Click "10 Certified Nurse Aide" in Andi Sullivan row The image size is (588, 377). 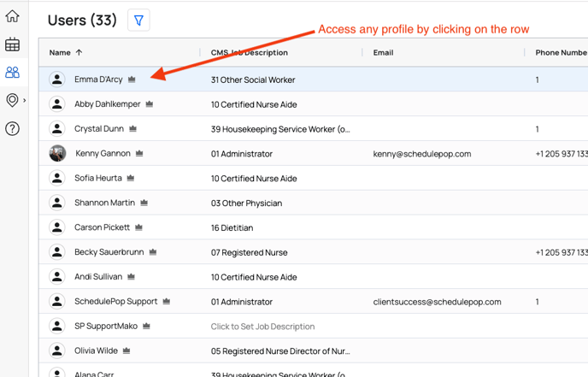pyautogui.click(x=254, y=277)
